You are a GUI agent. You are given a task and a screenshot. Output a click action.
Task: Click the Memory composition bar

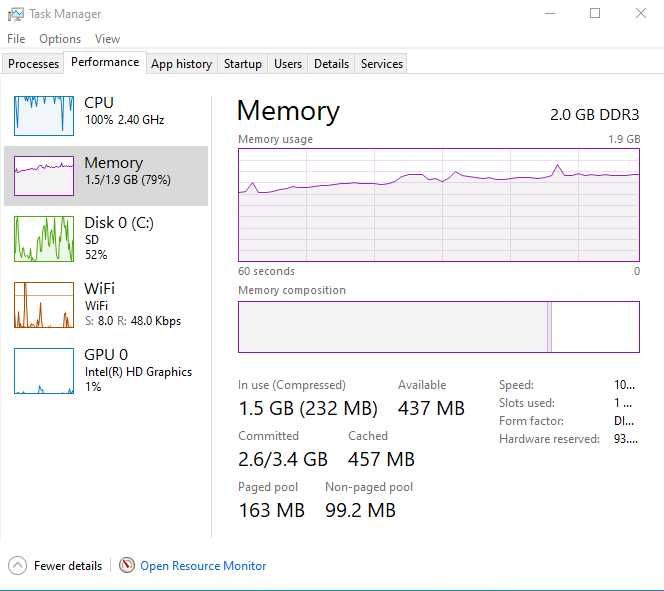click(439, 327)
